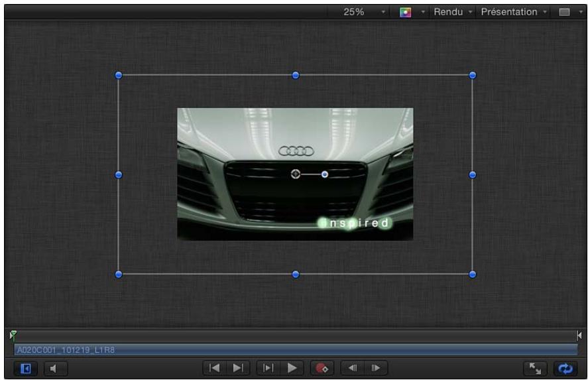This screenshot has height=380, width=588.
Task: Click the full-screen player mode icon
Action: (x=535, y=368)
